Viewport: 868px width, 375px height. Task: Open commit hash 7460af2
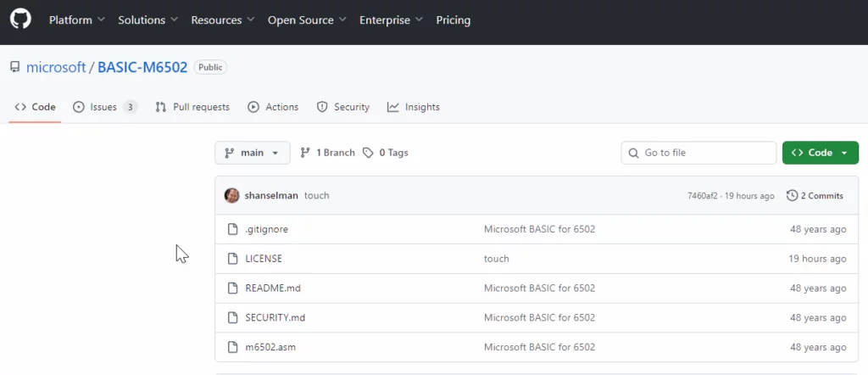pyautogui.click(x=702, y=195)
